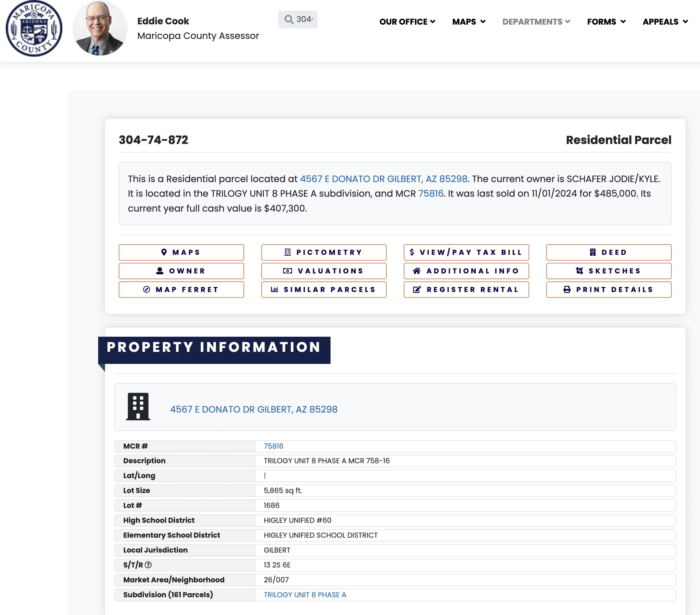Click the edit pencil icon on Register Rental
The image size is (700, 615).
[417, 289]
